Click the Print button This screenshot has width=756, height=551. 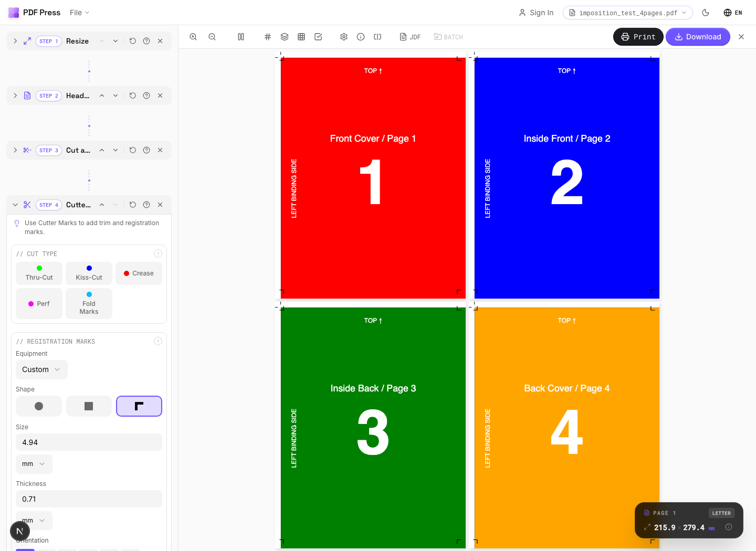tap(638, 37)
